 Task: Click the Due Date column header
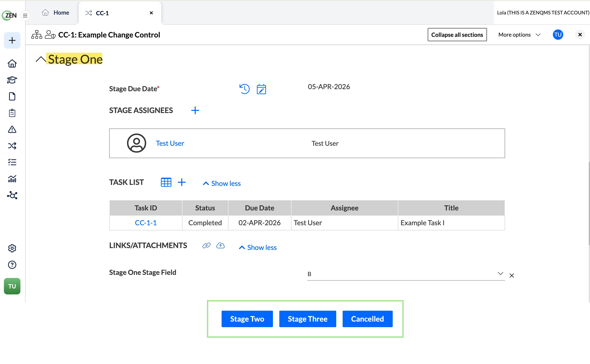[260, 208]
